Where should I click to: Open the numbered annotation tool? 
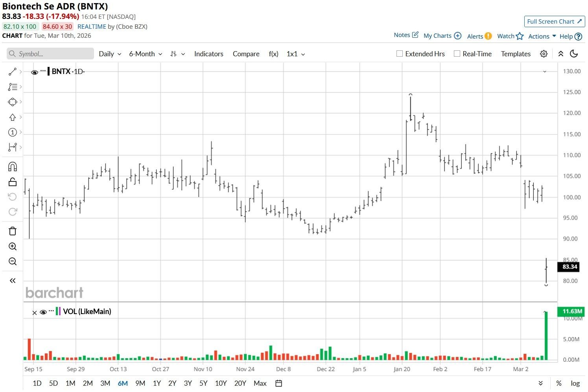pyautogui.click(x=13, y=132)
